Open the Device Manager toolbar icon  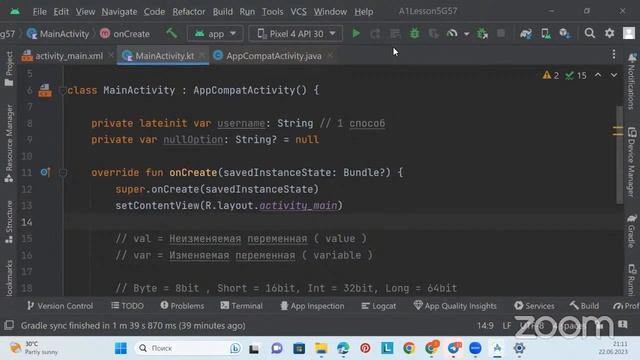[x=546, y=33]
